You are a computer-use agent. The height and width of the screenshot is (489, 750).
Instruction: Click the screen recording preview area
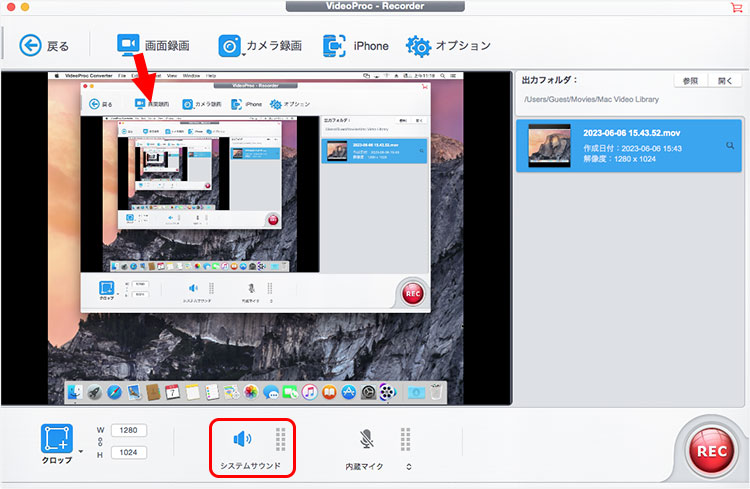point(256,238)
